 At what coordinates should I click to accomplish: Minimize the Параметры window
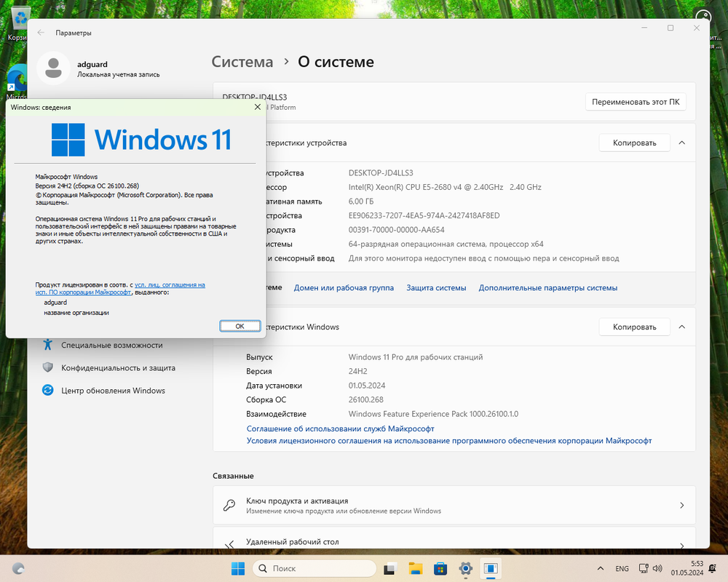click(x=644, y=28)
